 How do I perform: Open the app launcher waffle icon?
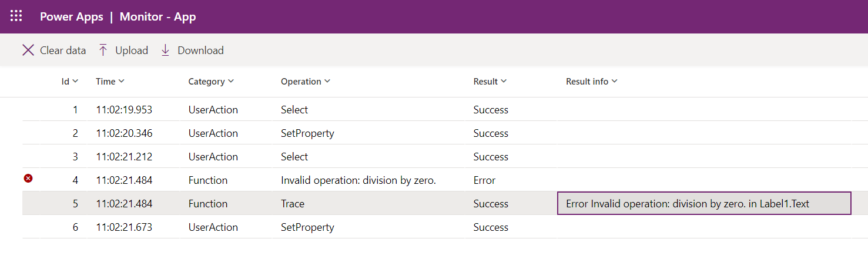[x=16, y=16]
